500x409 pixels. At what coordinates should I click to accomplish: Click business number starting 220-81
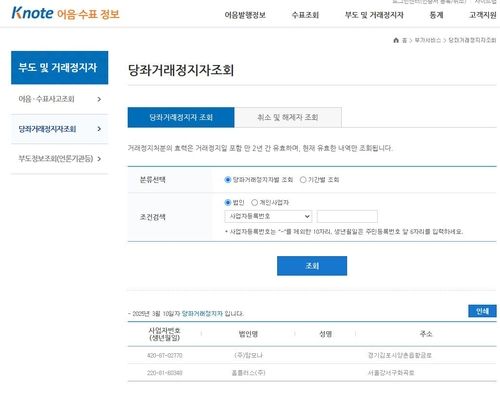165,373
